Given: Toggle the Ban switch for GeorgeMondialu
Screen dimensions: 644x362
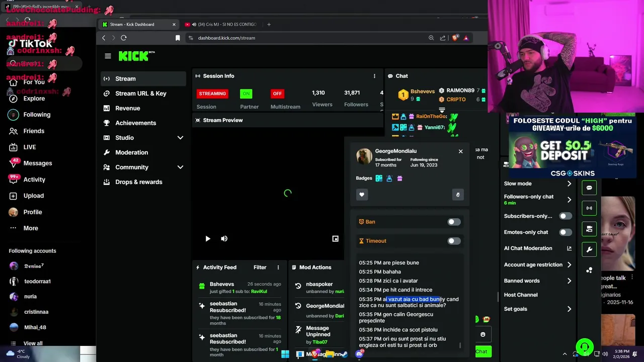Looking at the screenshot, I should tap(454, 222).
